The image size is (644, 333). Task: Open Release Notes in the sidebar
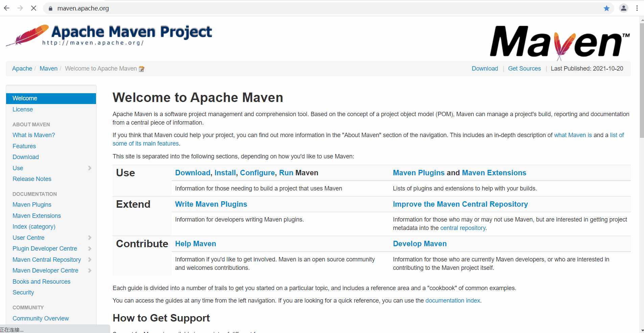tap(32, 179)
